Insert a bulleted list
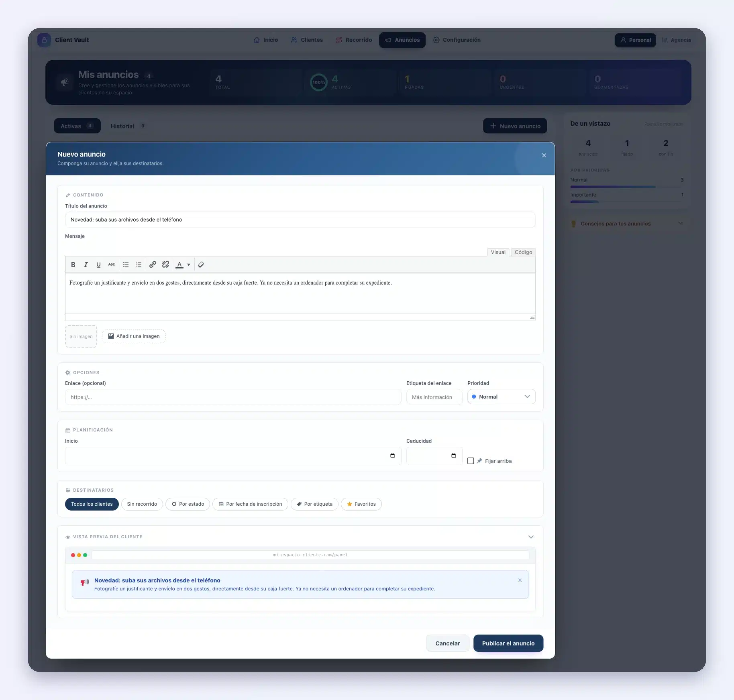The width and height of the screenshot is (734, 700). coord(126,265)
